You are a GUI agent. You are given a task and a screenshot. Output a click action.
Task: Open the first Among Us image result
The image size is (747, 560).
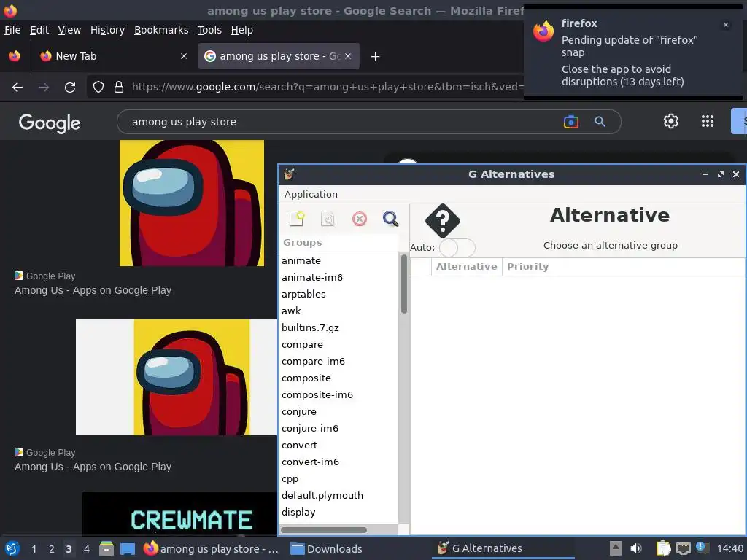pyautogui.click(x=192, y=203)
